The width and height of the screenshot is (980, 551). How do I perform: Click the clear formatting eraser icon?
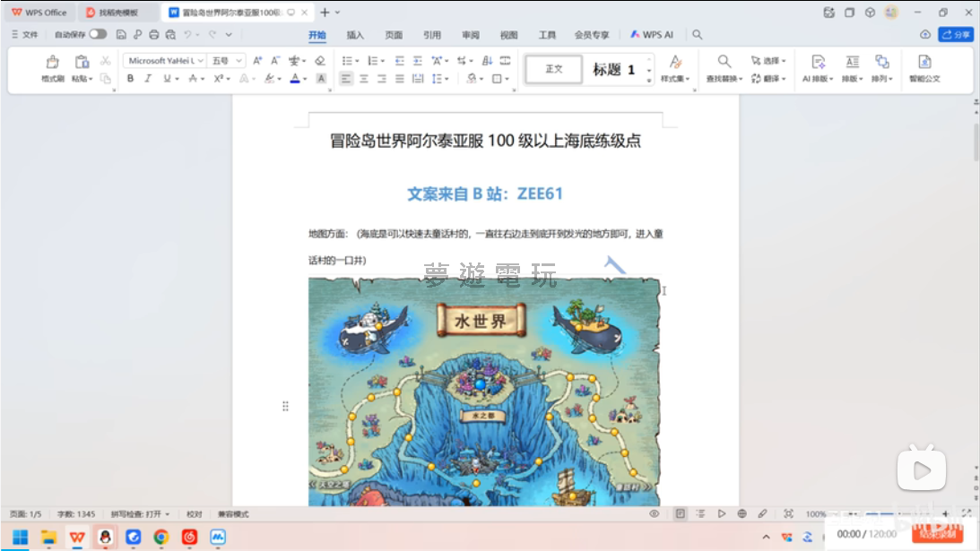pyautogui.click(x=320, y=61)
